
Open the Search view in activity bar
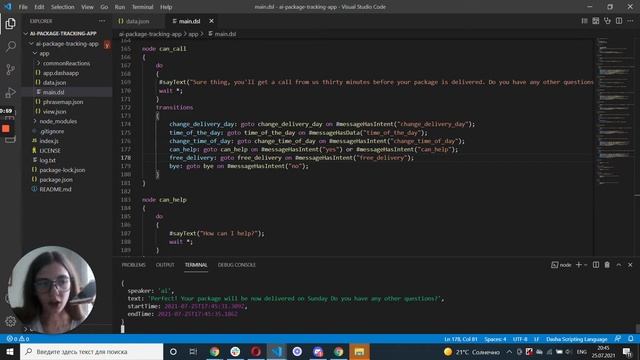[11, 47]
